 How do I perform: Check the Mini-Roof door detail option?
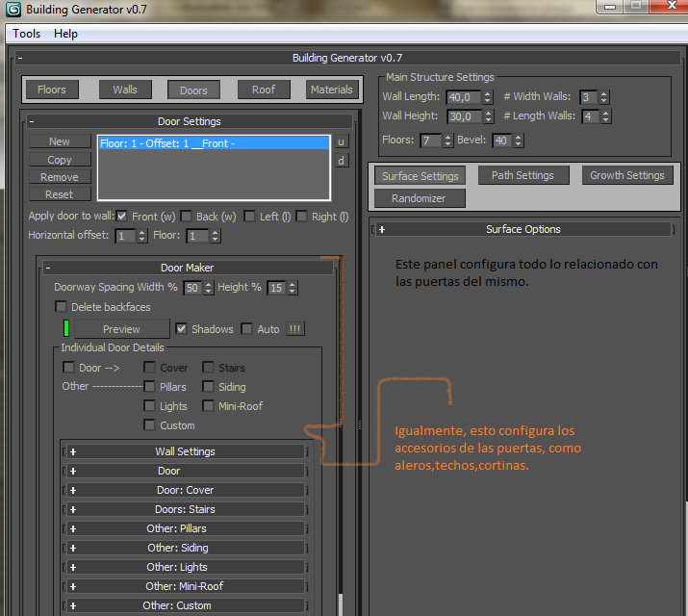click(x=209, y=406)
